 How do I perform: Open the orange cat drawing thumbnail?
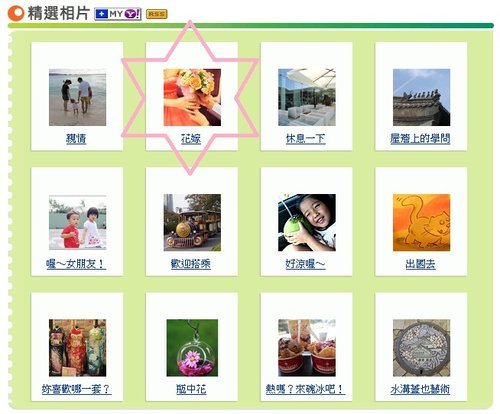click(x=421, y=222)
